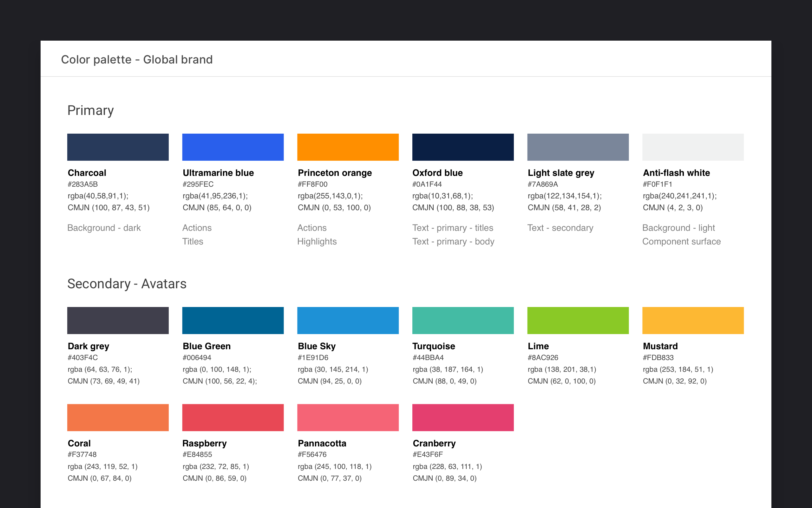
Task: Click 'CMJN (100, 87, 43, 51)' text
Action: pos(109,208)
